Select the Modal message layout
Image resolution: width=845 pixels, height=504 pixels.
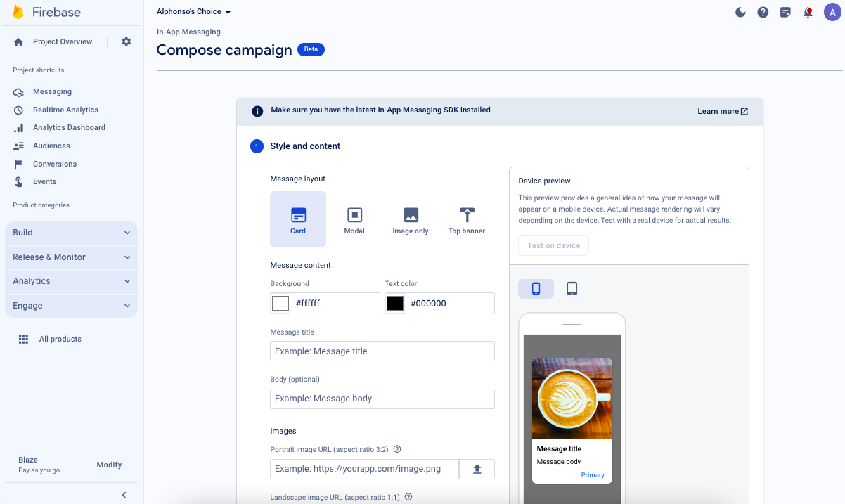click(354, 219)
